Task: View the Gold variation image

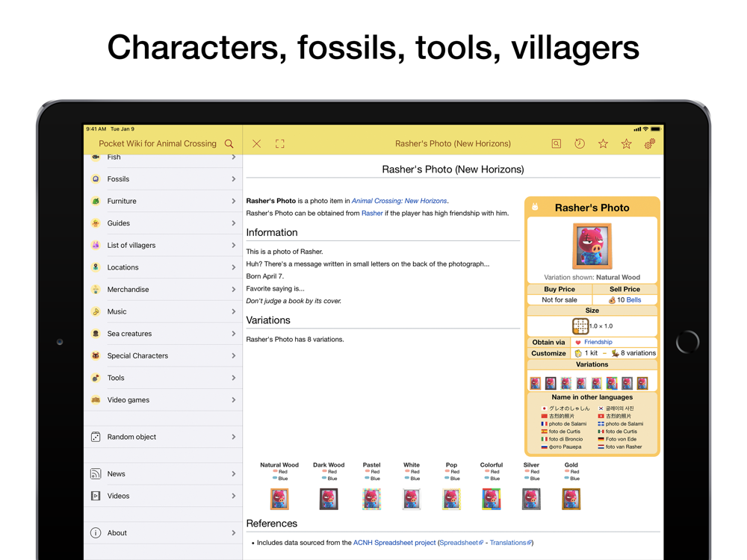Action: coord(571,499)
